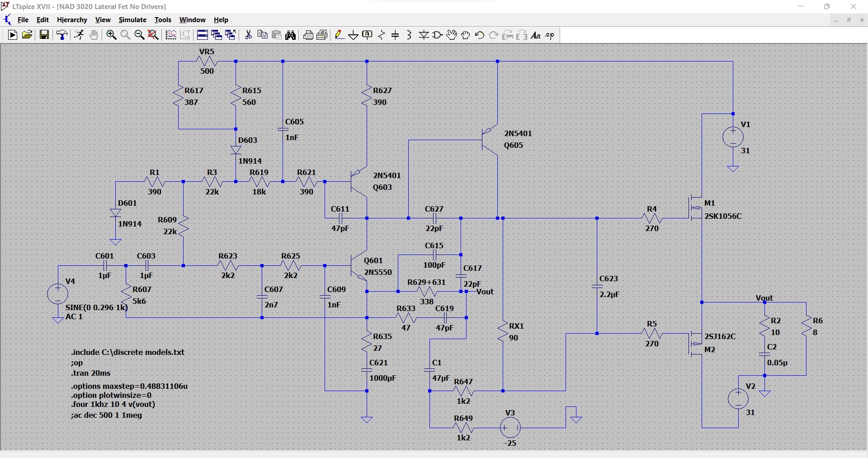The height and width of the screenshot is (458, 868).
Task: Tile windows using the tile icon
Action: [x=203, y=35]
